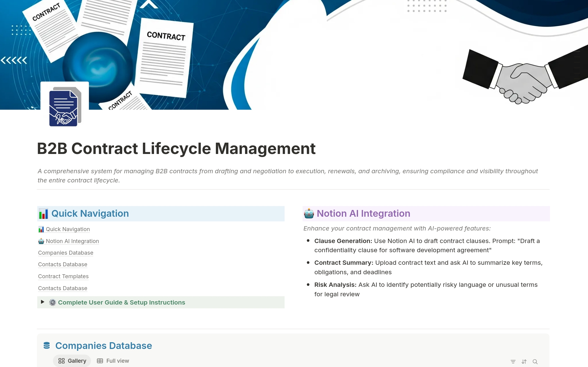The width and height of the screenshot is (588, 367).
Task: Click the database sort arrows icon
Action: pyautogui.click(x=524, y=361)
